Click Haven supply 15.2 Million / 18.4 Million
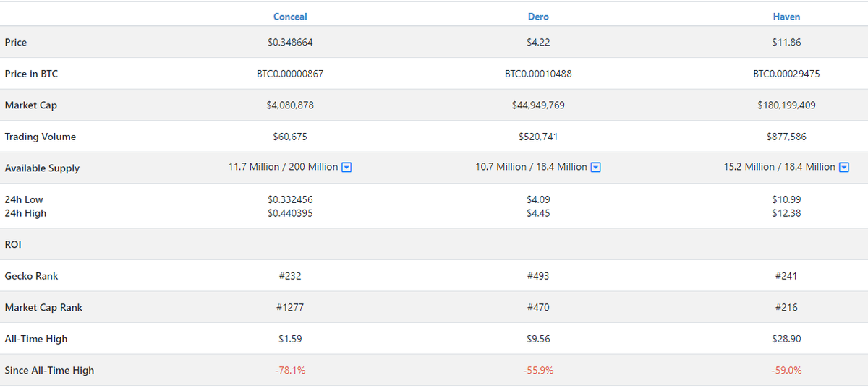868x388 pixels. tap(779, 167)
